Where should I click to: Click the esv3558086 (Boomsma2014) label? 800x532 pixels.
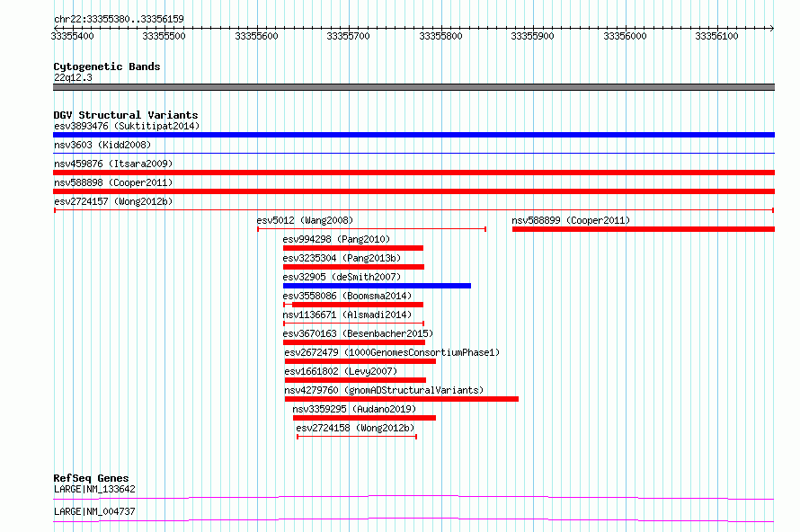347,296
